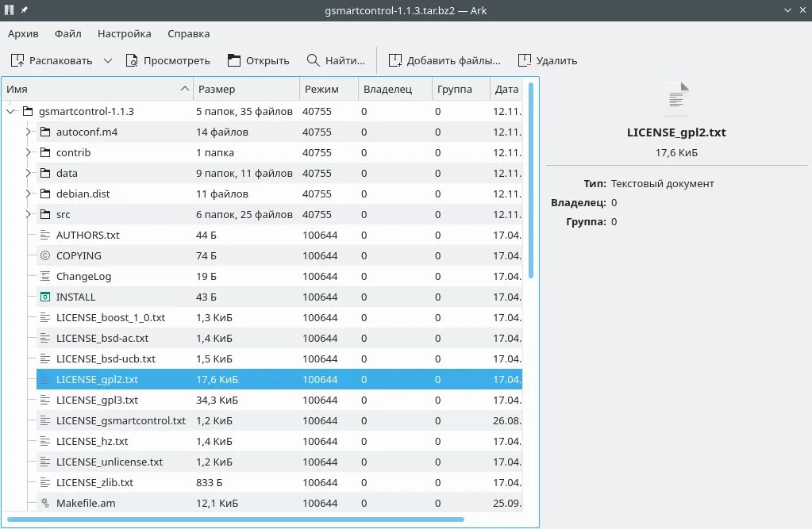Sort by the Дата column header

(506, 89)
